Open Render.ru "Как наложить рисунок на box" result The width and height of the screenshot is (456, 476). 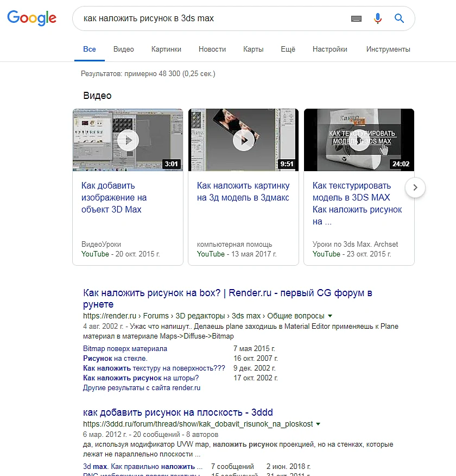tap(227, 298)
